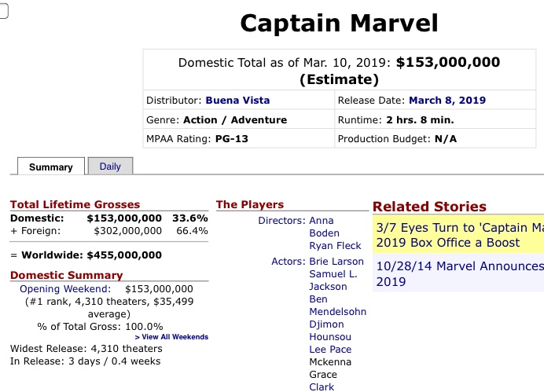Open the 3/7 Eyes Turn to Captain Marvel story
This screenshot has height=392, width=544.
click(459, 234)
